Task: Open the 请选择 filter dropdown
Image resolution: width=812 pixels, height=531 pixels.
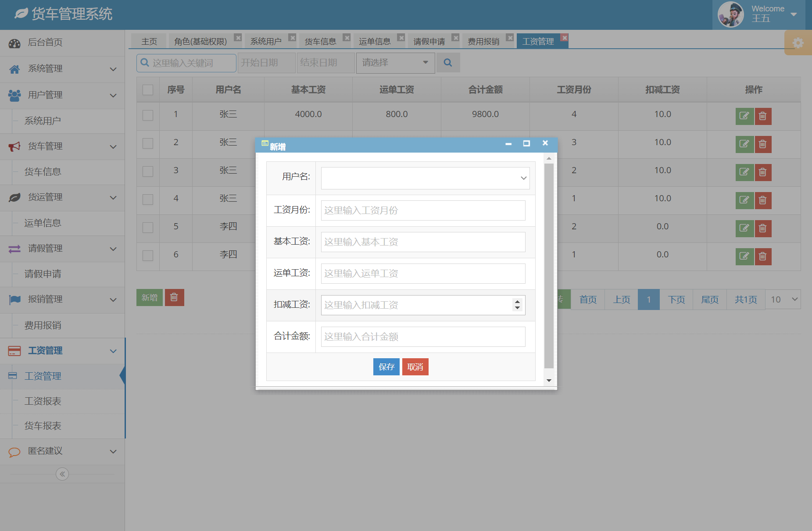Action: tap(394, 63)
